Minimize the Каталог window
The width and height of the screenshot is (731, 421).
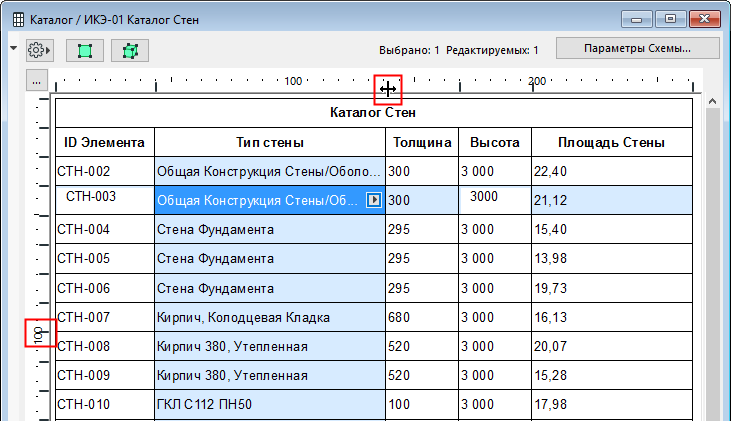(x=636, y=19)
